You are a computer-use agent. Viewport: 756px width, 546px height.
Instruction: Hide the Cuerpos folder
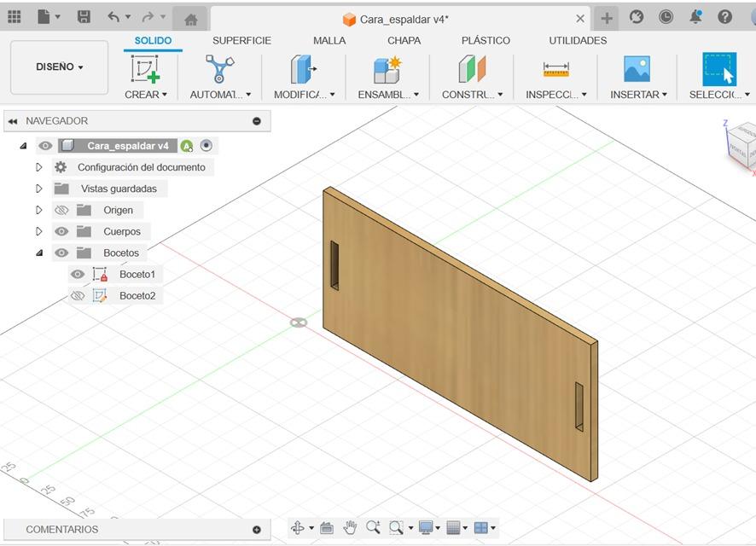click(61, 231)
